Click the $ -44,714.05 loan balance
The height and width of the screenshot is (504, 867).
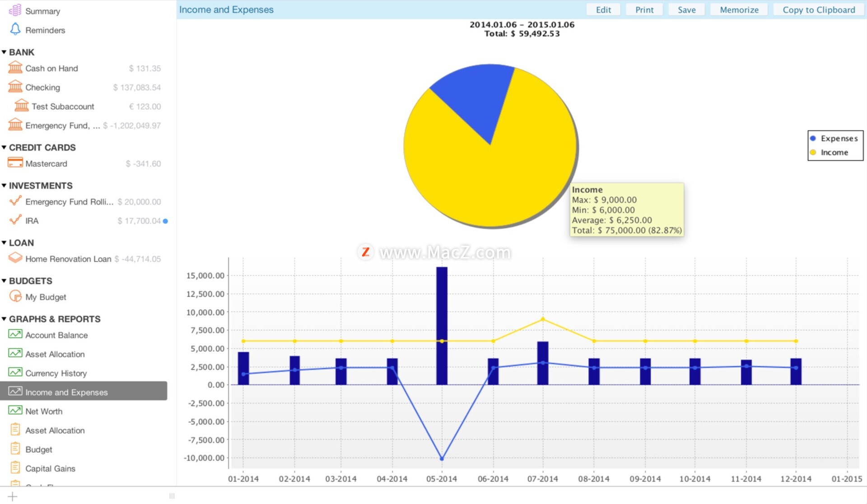138,259
